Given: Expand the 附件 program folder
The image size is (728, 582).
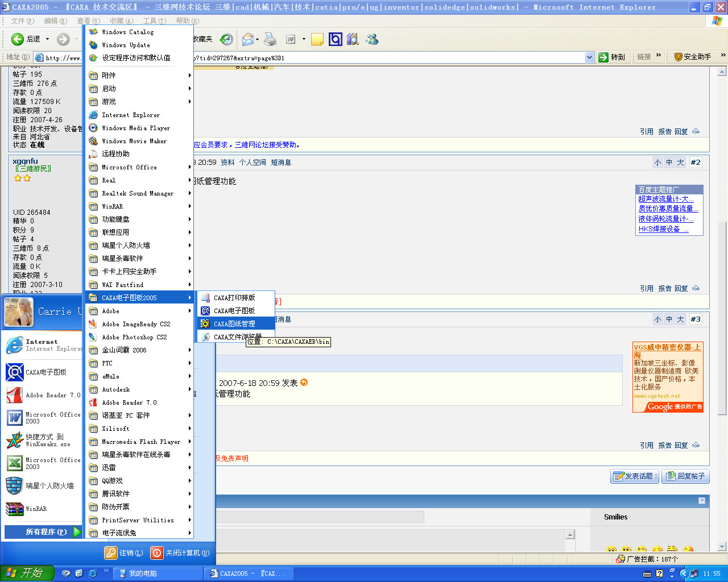Looking at the screenshot, I should point(139,76).
